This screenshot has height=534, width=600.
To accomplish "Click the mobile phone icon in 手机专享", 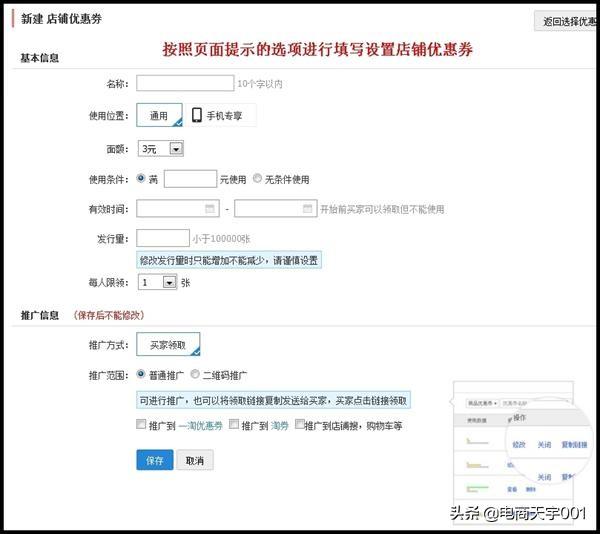I will [197, 116].
